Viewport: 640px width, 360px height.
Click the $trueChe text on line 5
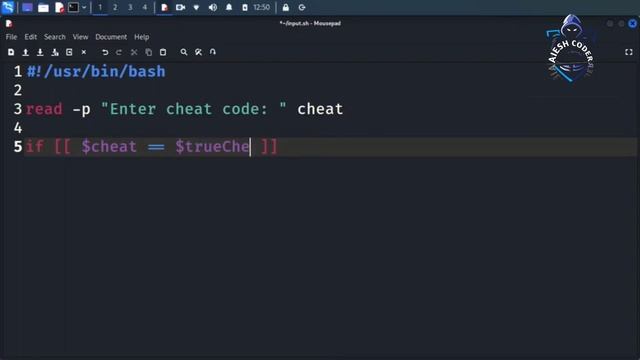pos(212,147)
